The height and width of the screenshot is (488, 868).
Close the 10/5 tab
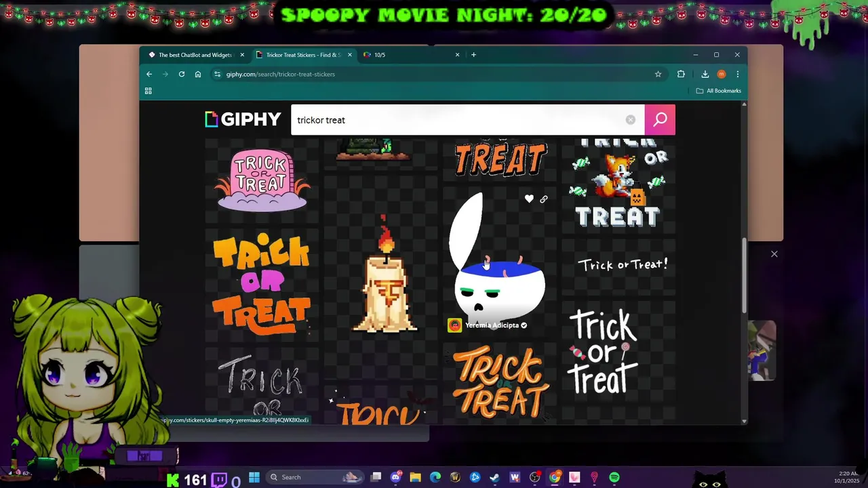coord(457,55)
